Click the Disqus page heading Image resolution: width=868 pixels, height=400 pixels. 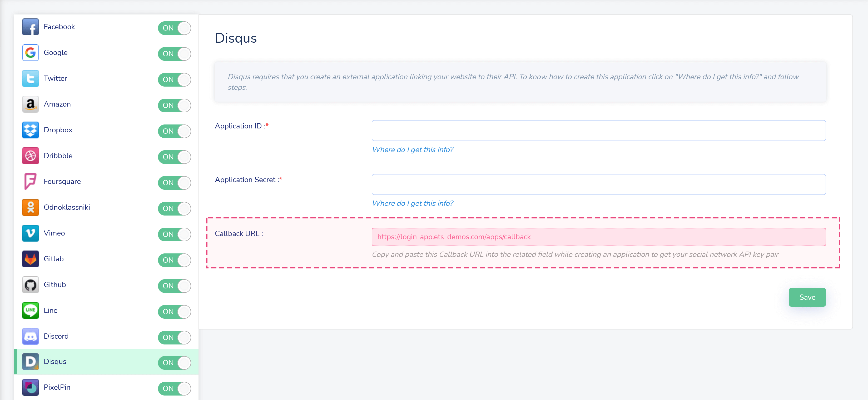pos(236,38)
